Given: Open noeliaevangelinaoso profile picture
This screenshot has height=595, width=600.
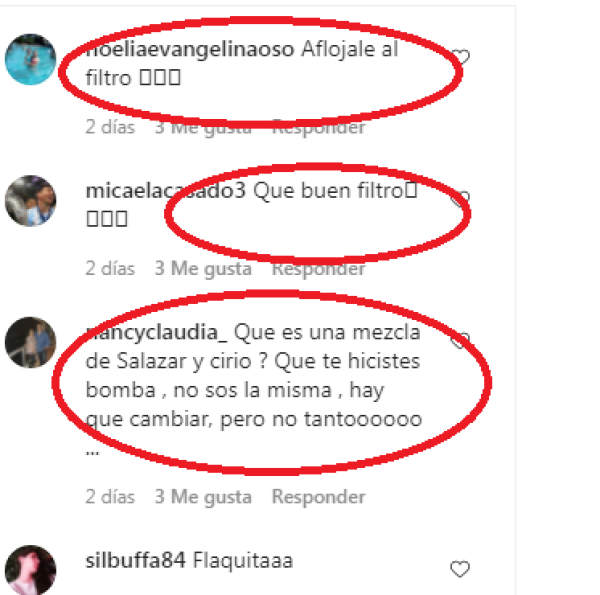Looking at the screenshot, I should pyautogui.click(x=31, y=59).
